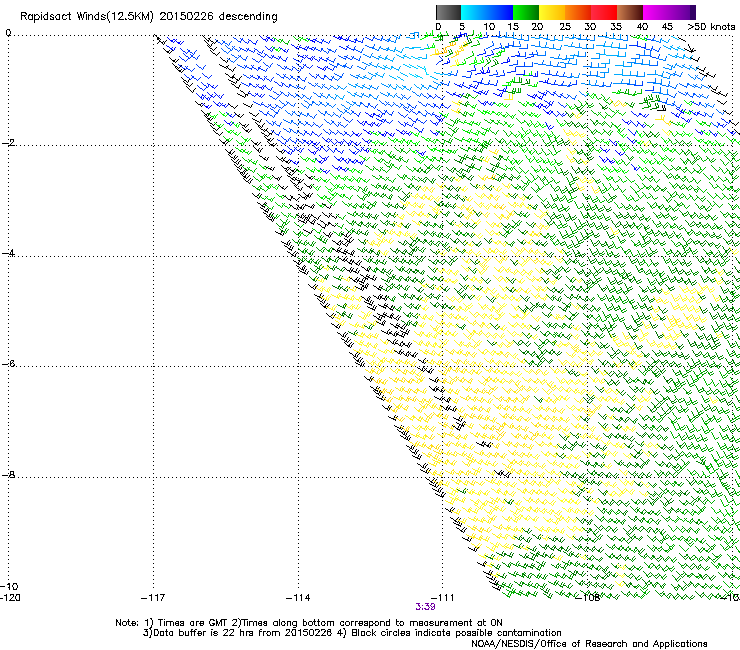Click the cyan 5-10 knots color swatch
Screen dimensions: 740x650
click(x=474, y=12)
